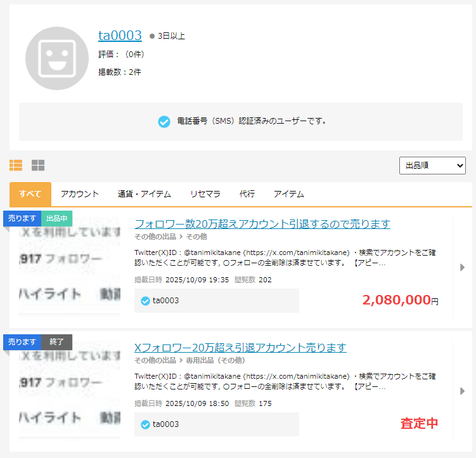
Task: Switch to the アカウント tab
Action: (80, 194)
